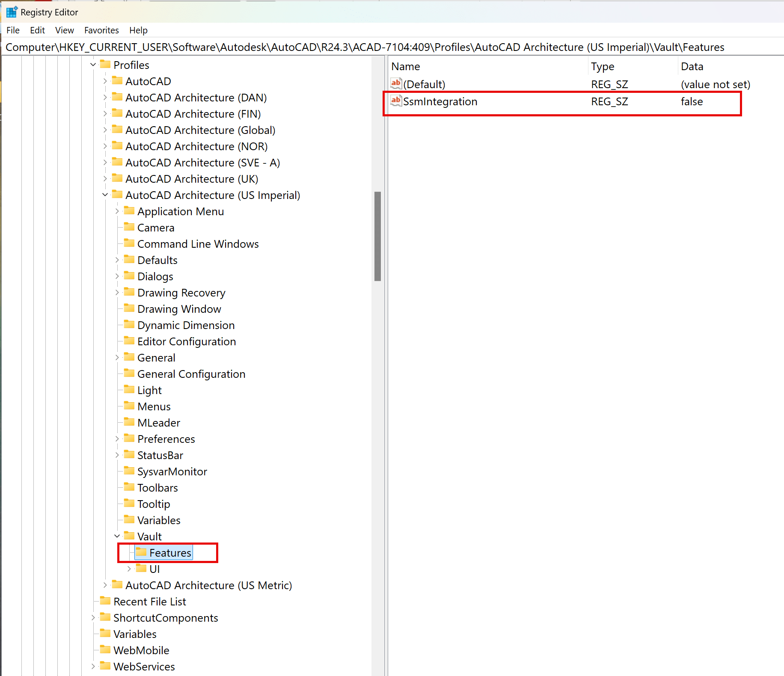Expand AutoCAD Architecture (FIN) key
784x676 pixels.
pos(105,114)
